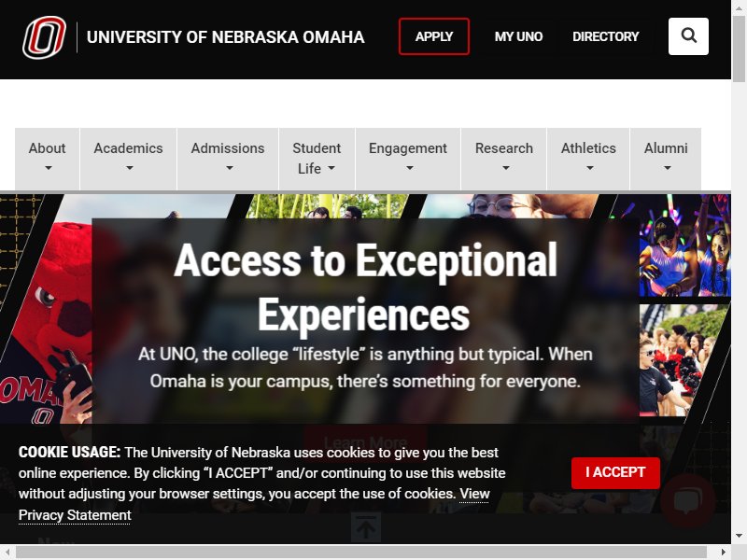Open the Research menu item
The height and width of the screenshot is (560, 747).
[x=504, y=159]
